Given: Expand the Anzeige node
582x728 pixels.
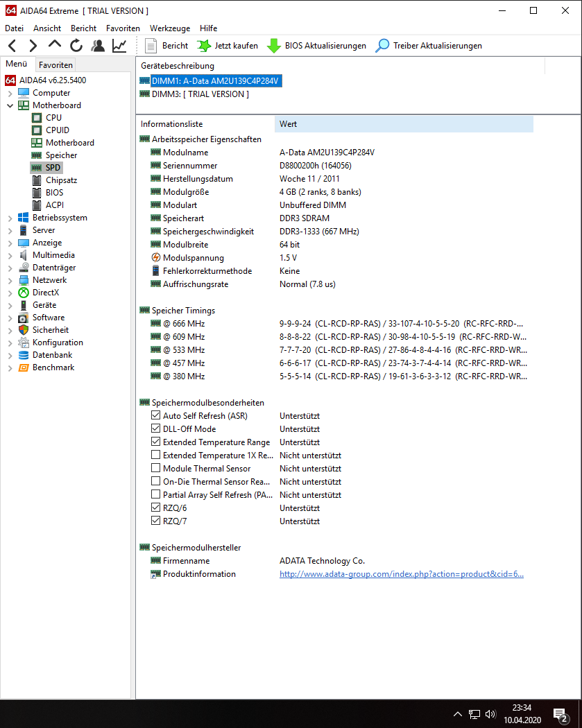Looking at the screenshot, I should click(10, 243).
